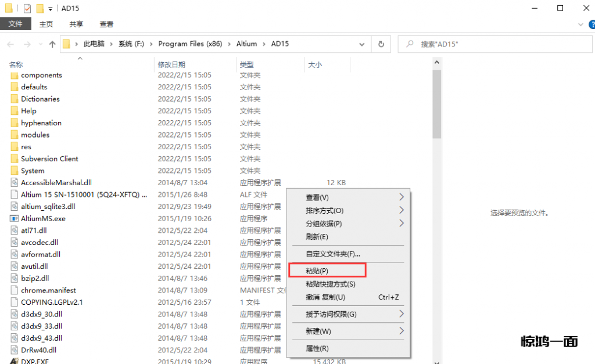Select the AltiumMS.exe file icon

15,218
